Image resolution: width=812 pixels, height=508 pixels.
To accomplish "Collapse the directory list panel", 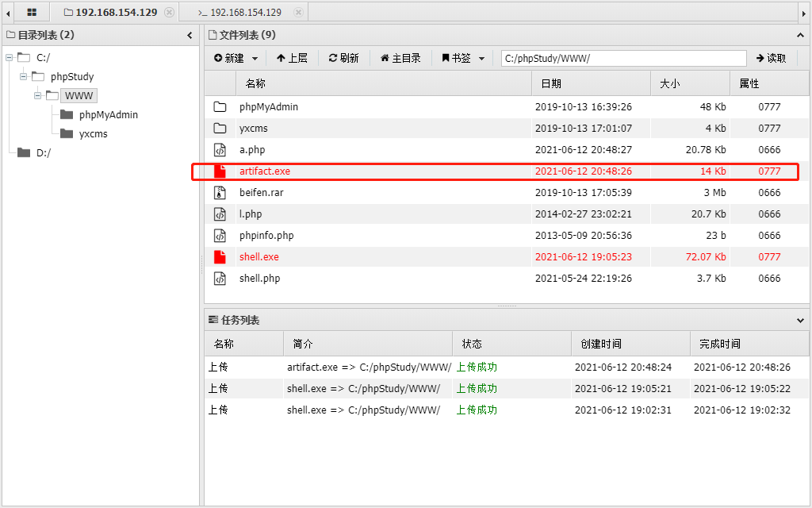I will coord(190,35).
